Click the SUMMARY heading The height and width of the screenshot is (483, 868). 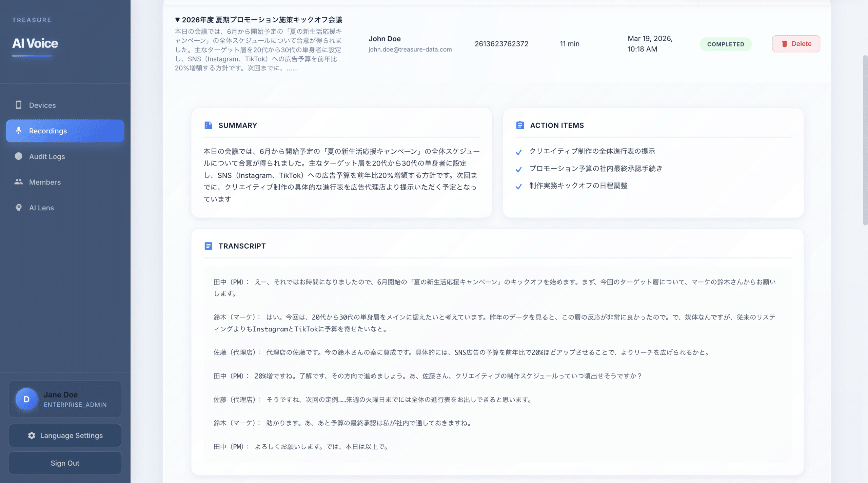pos(238,125)
